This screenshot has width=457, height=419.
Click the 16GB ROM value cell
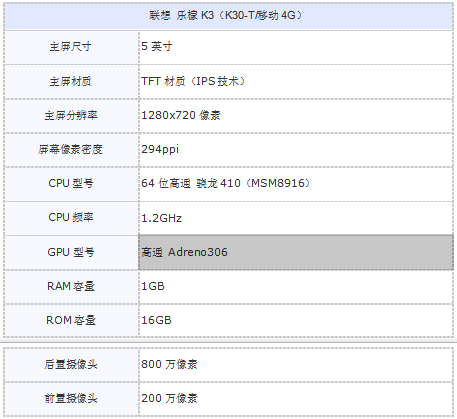click(296, 321)
